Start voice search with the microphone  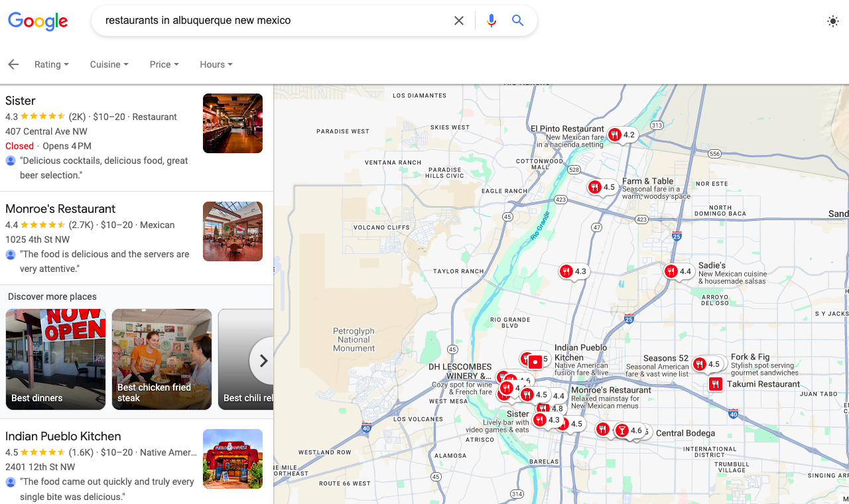pyautogui.click(x=491, y=21)
